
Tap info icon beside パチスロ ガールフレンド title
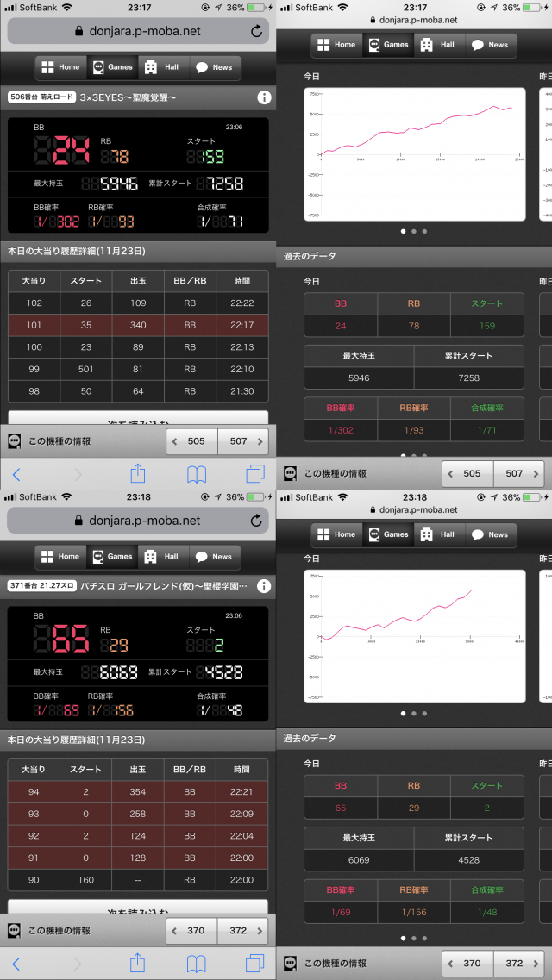(264, 586)
